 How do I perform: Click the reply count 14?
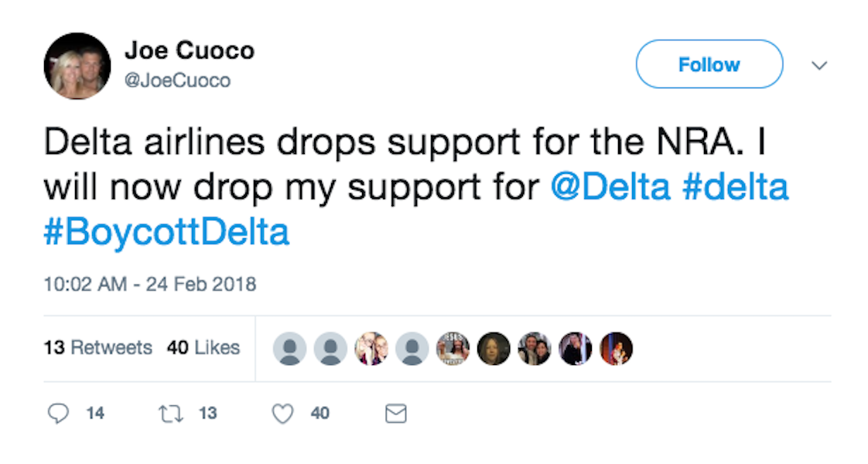click(95, 413)
